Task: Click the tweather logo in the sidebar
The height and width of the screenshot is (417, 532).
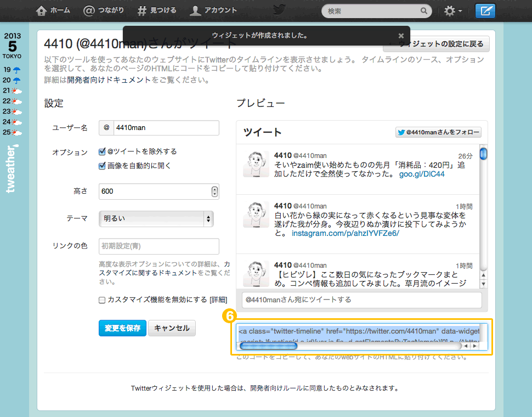Action: click(x=12, y=168)
